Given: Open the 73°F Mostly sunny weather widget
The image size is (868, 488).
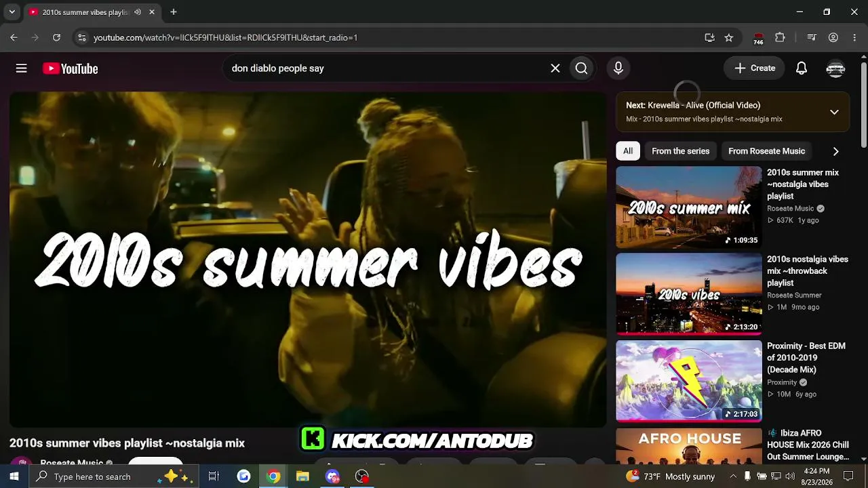Looking at the screenshot, I should pyautogui.click(x=670, y=476).
